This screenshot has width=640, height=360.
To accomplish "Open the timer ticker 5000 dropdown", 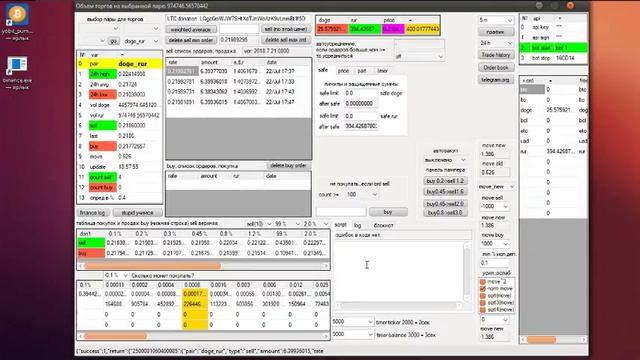I will (353, 322).
